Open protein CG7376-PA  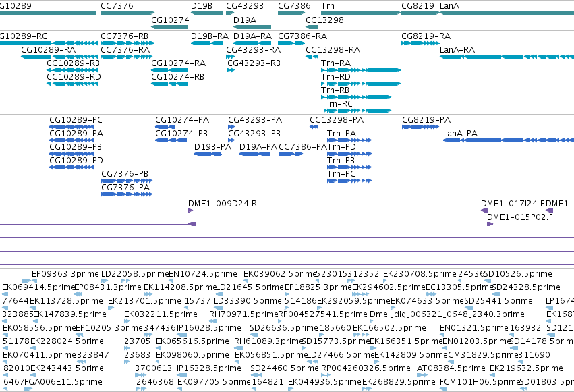pos(125,188)
